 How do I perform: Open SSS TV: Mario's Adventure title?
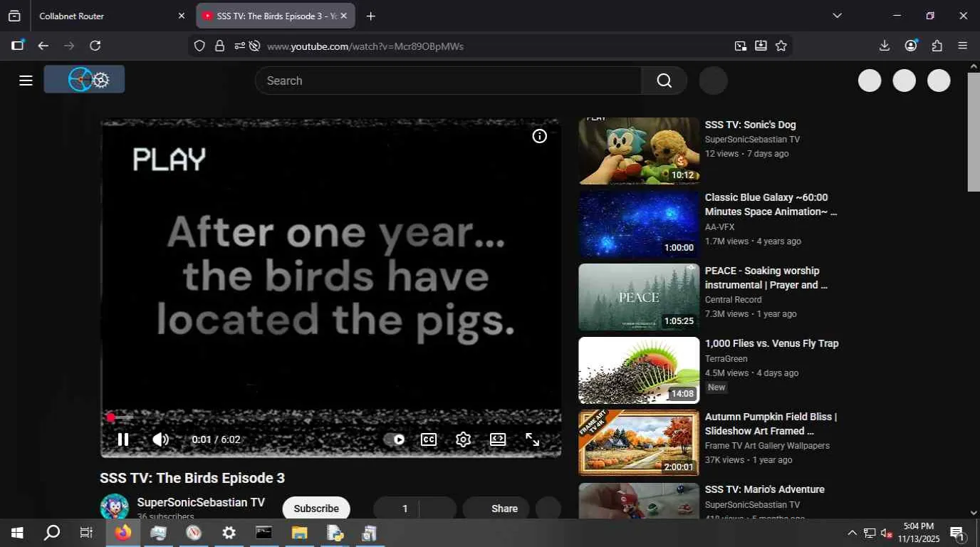765,489
